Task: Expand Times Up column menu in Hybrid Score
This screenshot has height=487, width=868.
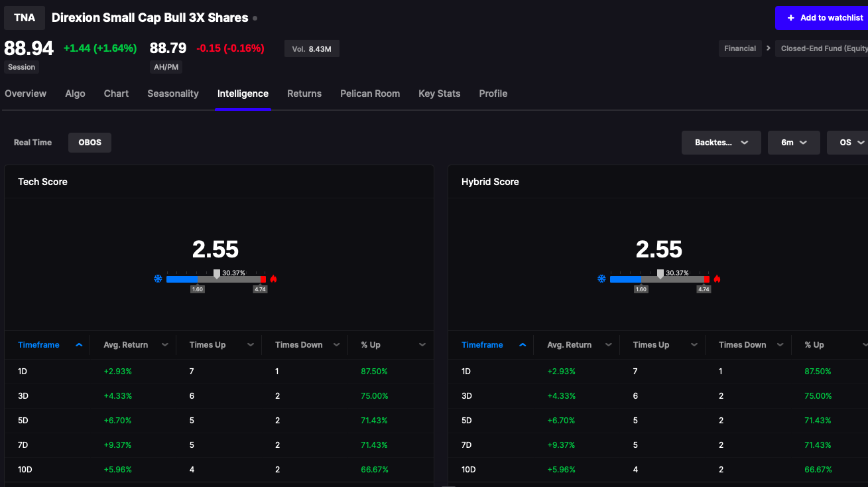Action: pos(694,345)
